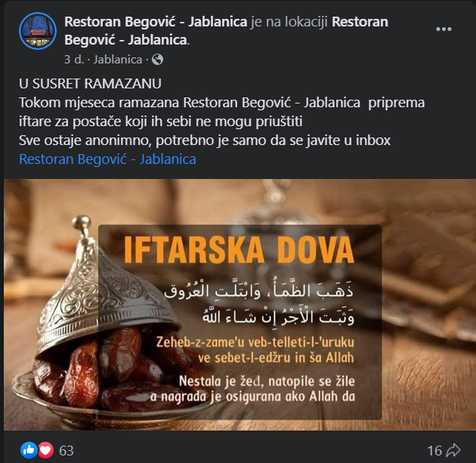Viewport: 476px width, 463px height.
Task: Click the 'Sve ostaje anonimno' sentence in post
Action: (x=205, y=140)
